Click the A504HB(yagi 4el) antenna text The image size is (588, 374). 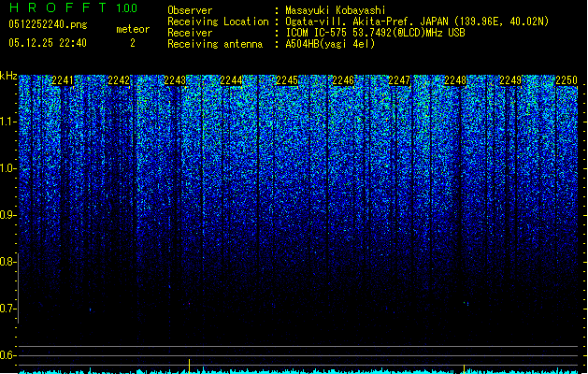coord(330,44)
